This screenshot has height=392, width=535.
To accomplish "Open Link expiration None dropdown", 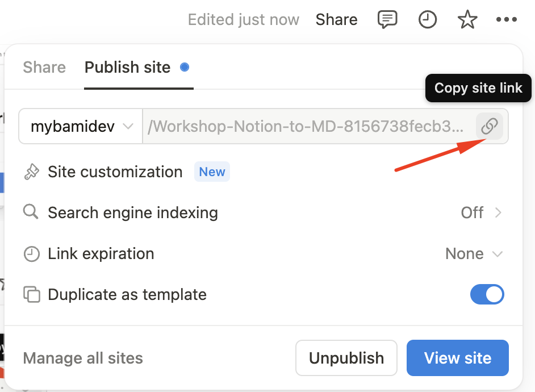I will (474, 254).
